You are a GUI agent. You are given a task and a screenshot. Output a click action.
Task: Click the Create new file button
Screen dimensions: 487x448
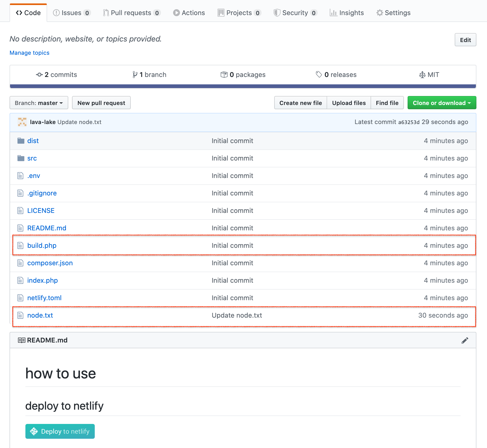pos(300,103)
